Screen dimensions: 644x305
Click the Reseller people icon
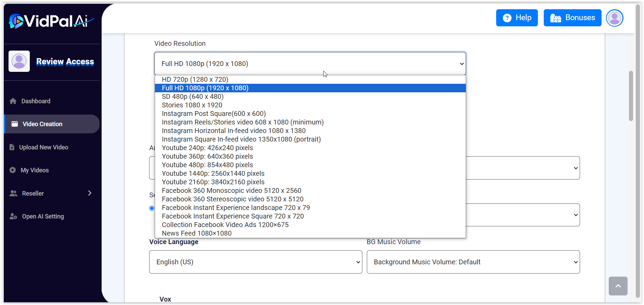click(13, 193)
